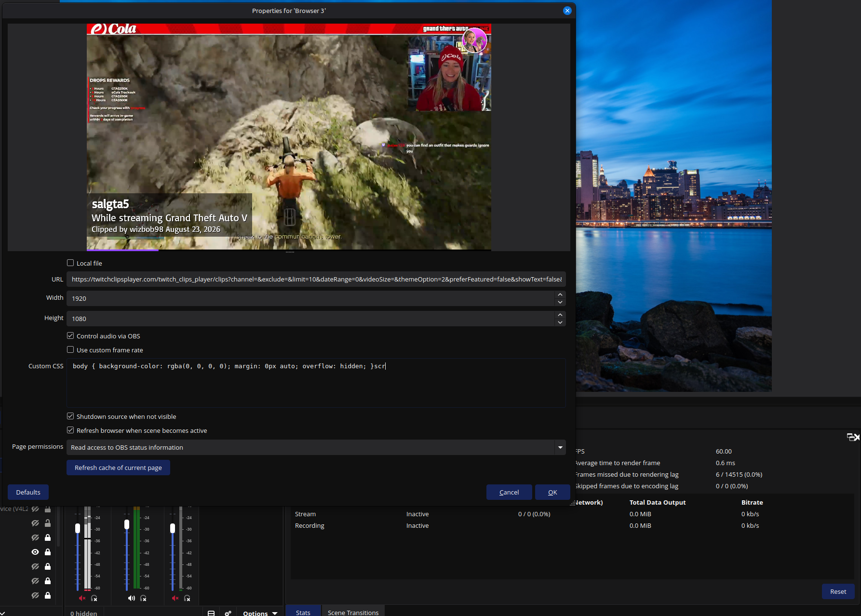The image size is (861, 616).
Task: Click the down chevron below sources list
Action: 3,613
